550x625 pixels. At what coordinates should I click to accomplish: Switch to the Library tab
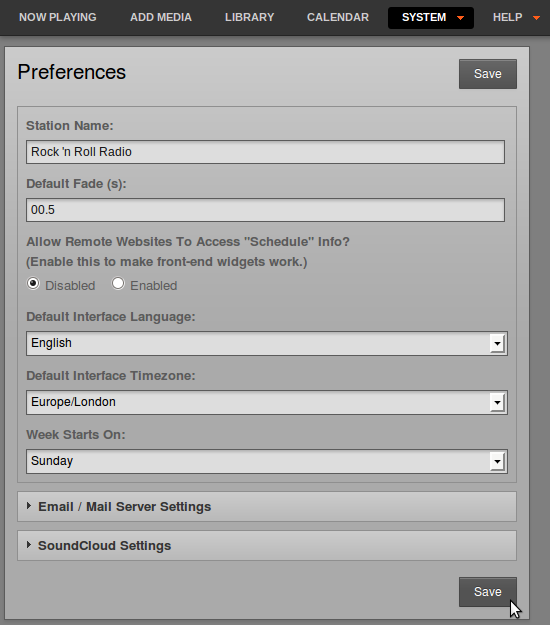[249, 18]
